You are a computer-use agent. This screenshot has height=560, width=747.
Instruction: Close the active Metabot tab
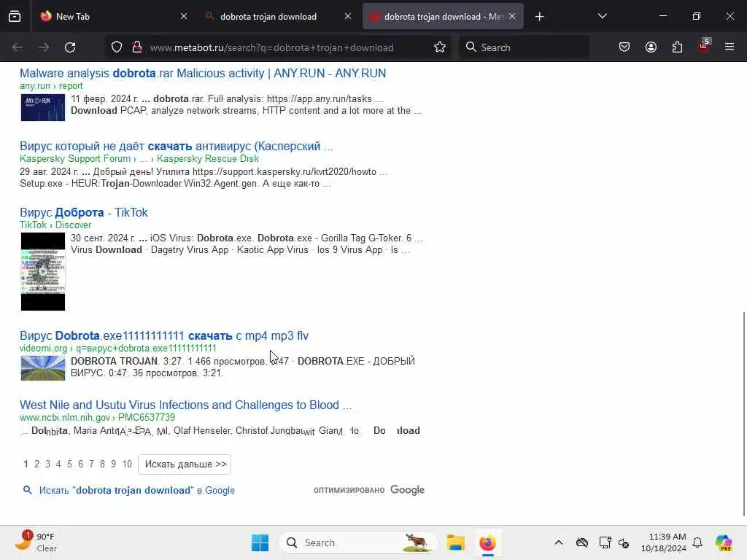point(512,17)
